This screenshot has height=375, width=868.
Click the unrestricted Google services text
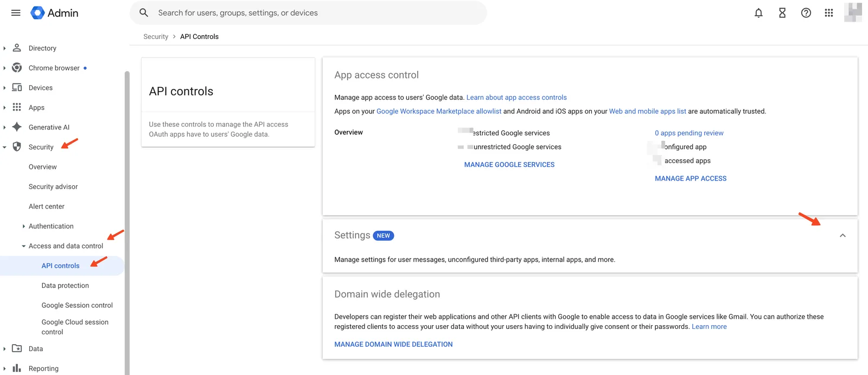[x=518, y=147]
